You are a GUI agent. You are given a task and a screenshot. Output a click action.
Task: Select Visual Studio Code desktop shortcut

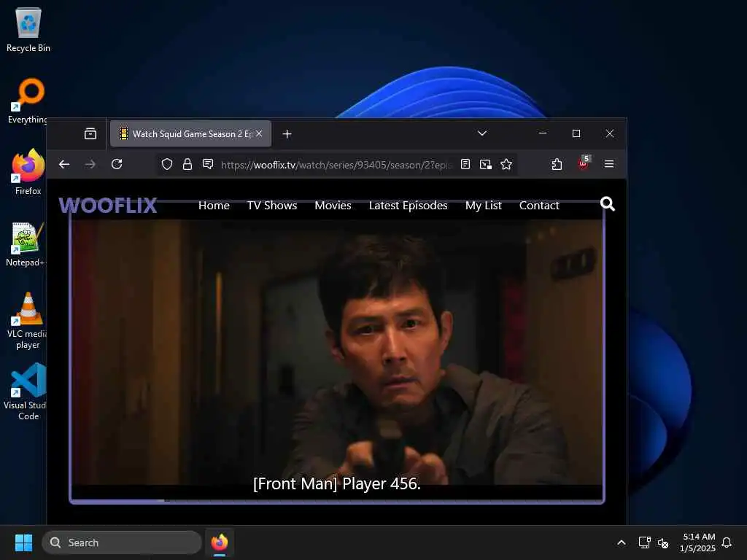coord(27,392)
